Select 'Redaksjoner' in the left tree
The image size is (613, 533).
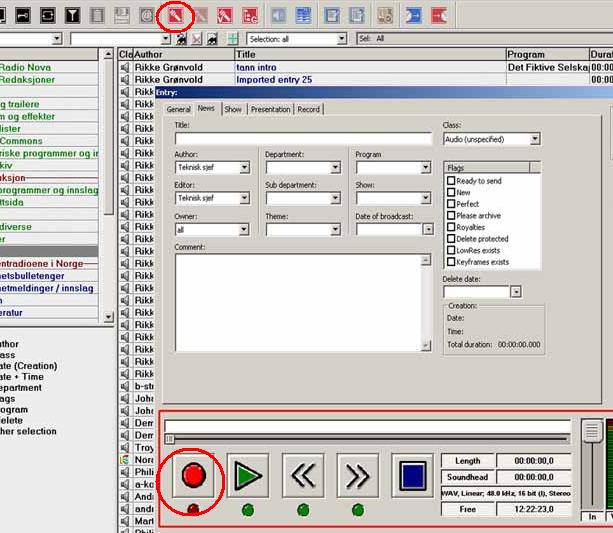27,79
